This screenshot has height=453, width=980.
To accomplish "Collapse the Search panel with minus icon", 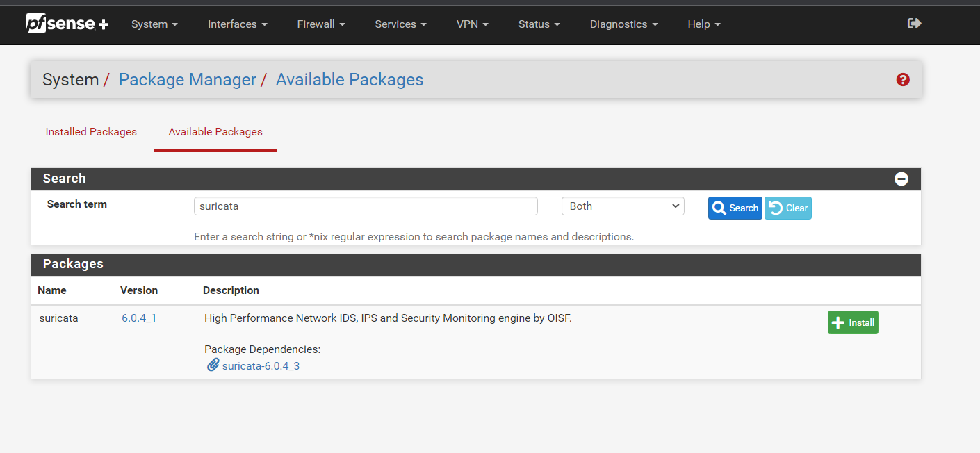I will coord(901,179).
